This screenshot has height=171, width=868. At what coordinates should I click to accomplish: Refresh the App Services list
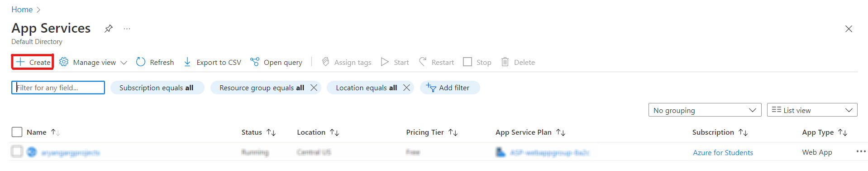tap(155, 62)
